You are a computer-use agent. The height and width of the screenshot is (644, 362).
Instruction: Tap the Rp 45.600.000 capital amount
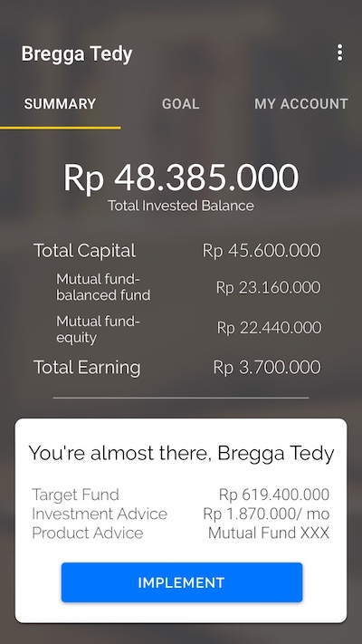(262, 251)
